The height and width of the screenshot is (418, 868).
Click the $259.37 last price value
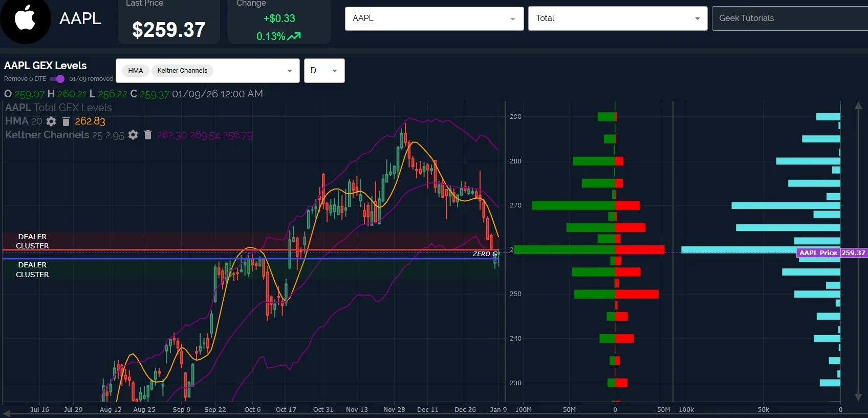(x=168, y=30)
